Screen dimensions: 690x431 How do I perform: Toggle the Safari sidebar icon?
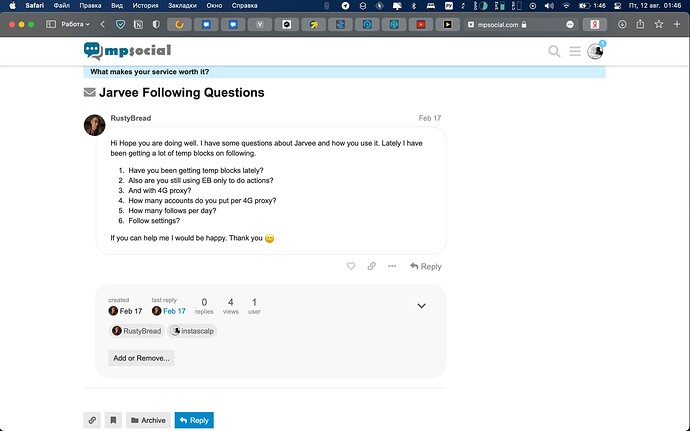coord(51,25)
